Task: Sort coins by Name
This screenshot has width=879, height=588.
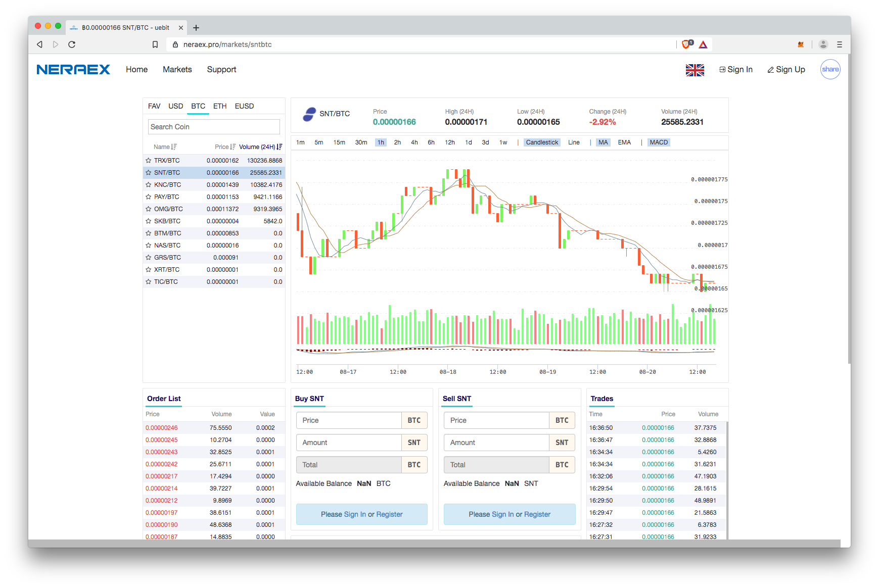Action: [x=165, y=147]
